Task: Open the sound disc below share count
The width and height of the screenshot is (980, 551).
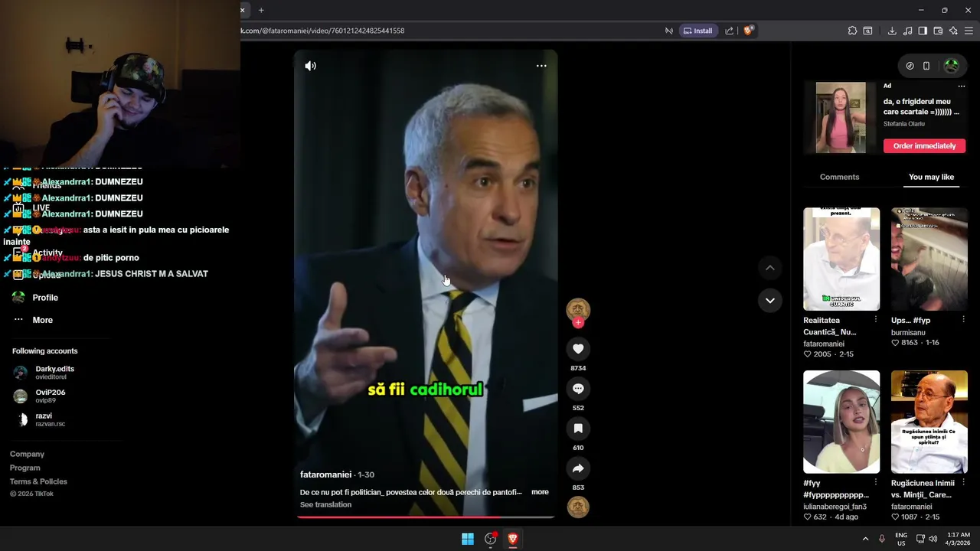Action: 578,507
